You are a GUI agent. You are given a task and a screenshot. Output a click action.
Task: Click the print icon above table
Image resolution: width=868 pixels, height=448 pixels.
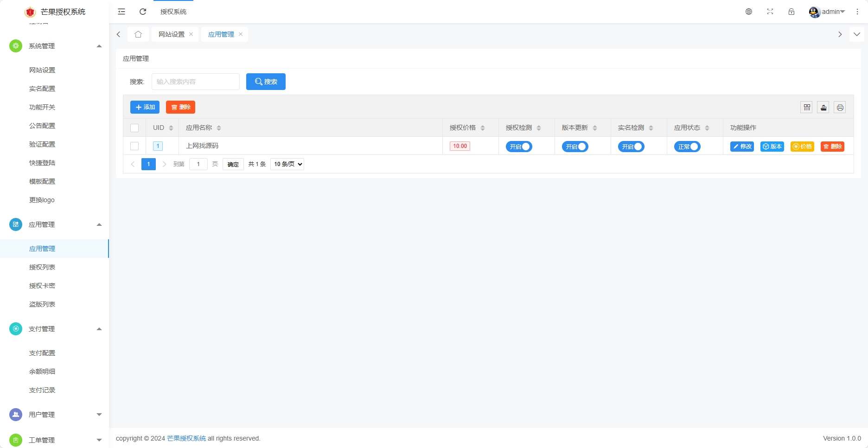pos(840,108)
